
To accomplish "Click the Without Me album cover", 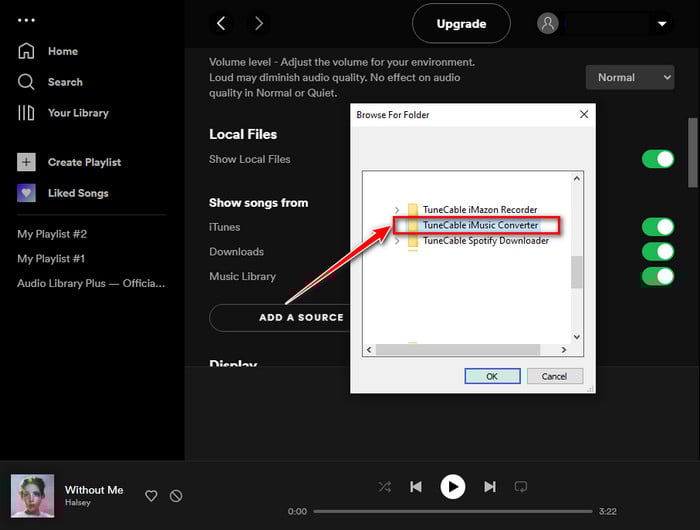I will tap(33, 496).
